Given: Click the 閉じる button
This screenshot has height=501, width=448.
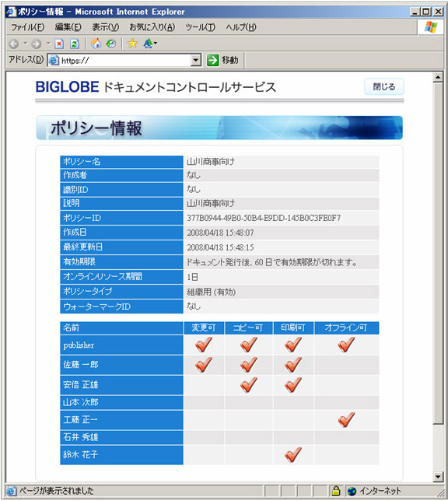Looking at the screenshot, I should tap(384, 87).
